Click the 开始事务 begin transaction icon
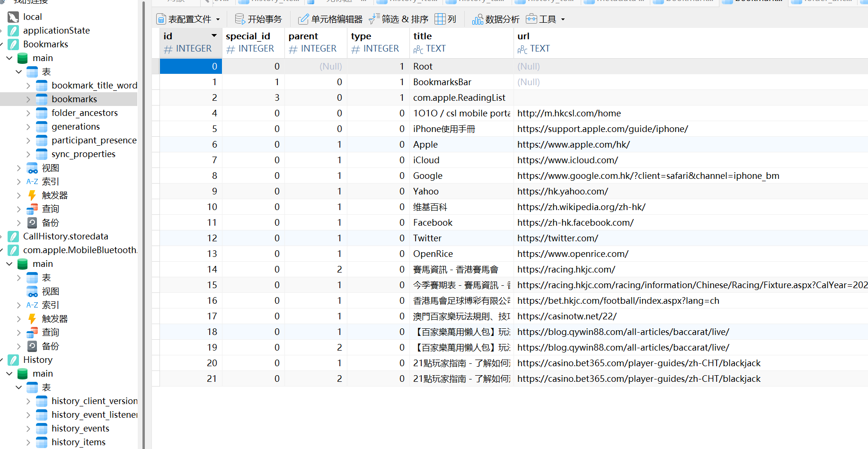The image size is (868, 449). click(240, 19)
